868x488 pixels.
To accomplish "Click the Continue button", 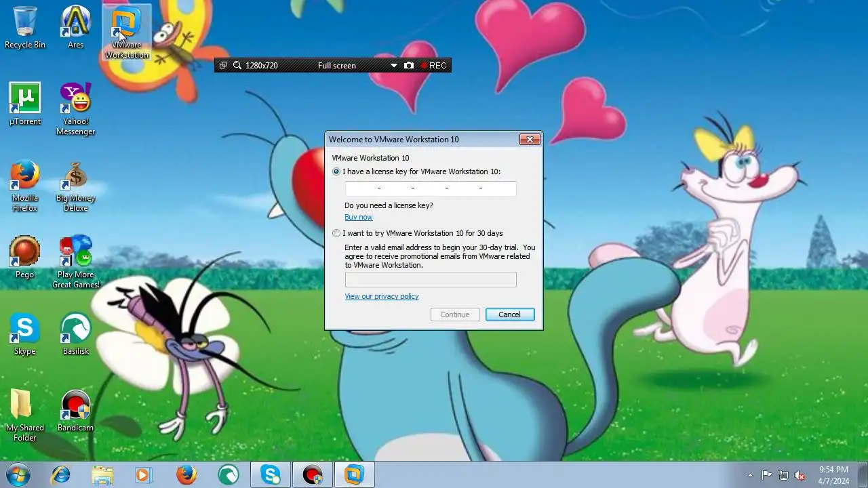I will tap(455, 314).
